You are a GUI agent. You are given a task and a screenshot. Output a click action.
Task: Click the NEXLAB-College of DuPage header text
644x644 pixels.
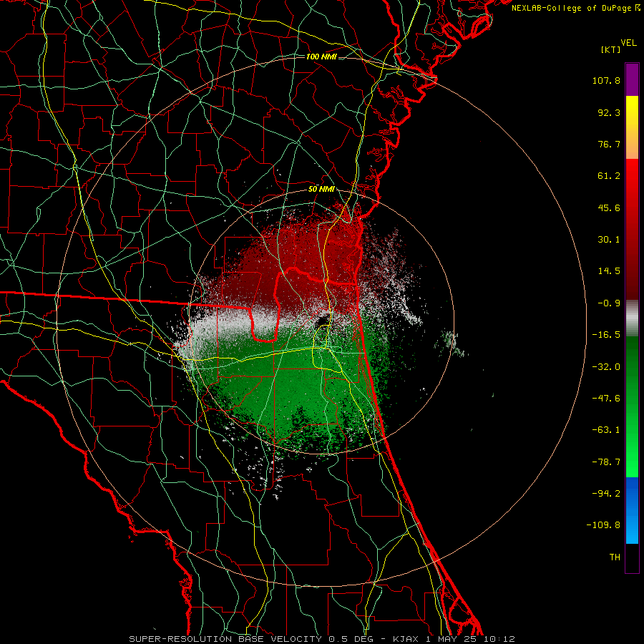[571, 8]
